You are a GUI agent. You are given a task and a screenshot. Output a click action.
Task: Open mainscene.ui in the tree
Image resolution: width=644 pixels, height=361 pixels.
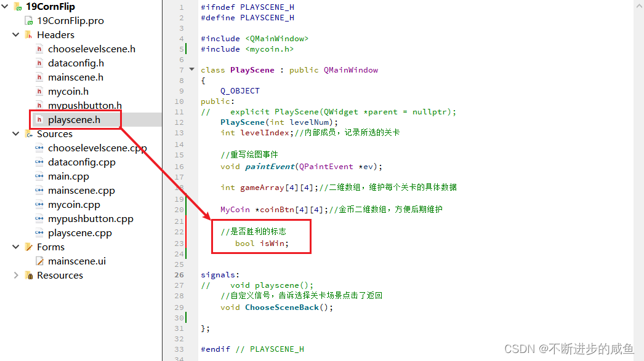(77, 261)
